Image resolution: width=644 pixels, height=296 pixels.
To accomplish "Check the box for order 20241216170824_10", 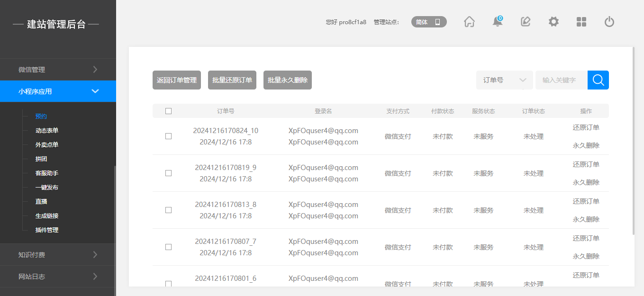I will (168, 136).
